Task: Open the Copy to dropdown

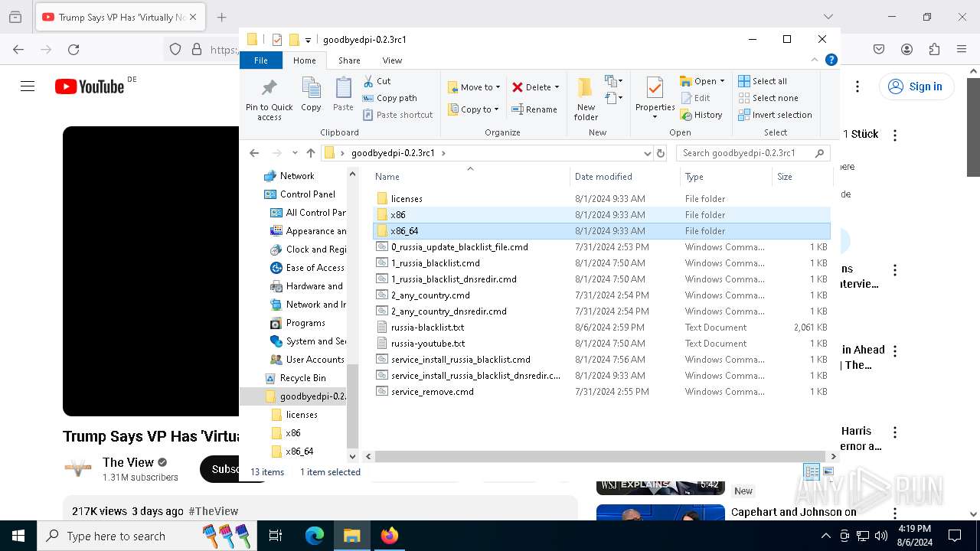Action: pos(473,109)
